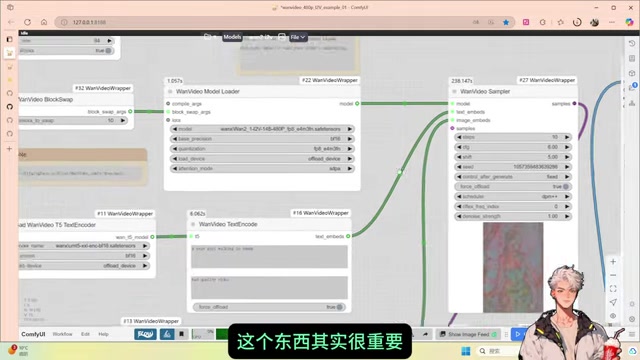Open the queue history icon in right sidebar

click(632, 43)
